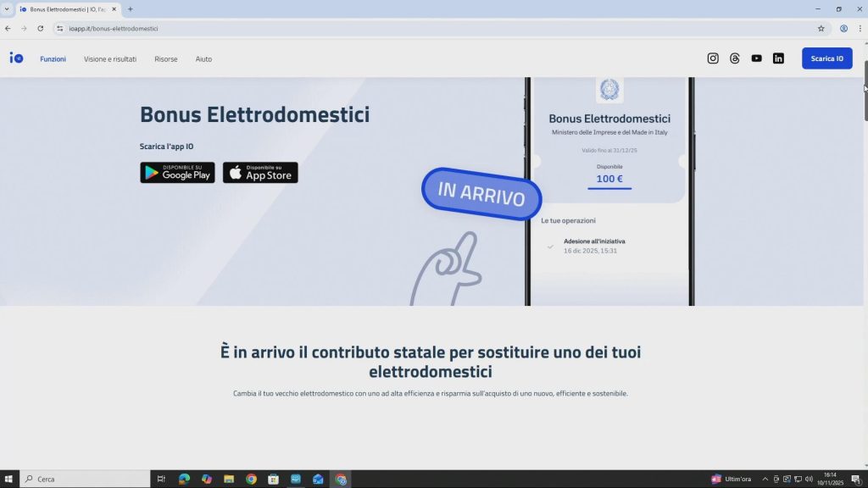Open Chrome three-dot menu

click(860, 28)
